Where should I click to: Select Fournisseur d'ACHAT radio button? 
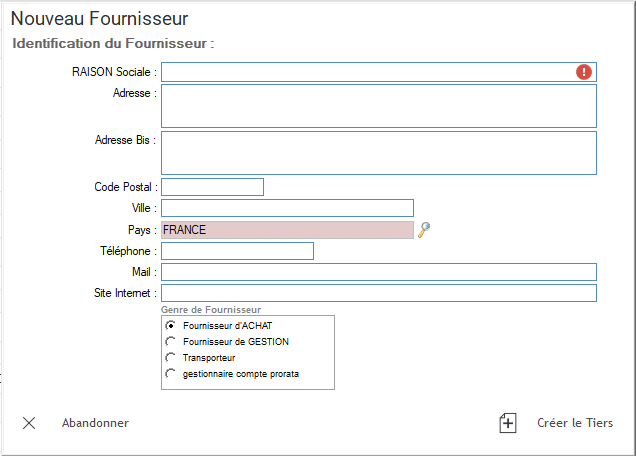tap(170, 325)
